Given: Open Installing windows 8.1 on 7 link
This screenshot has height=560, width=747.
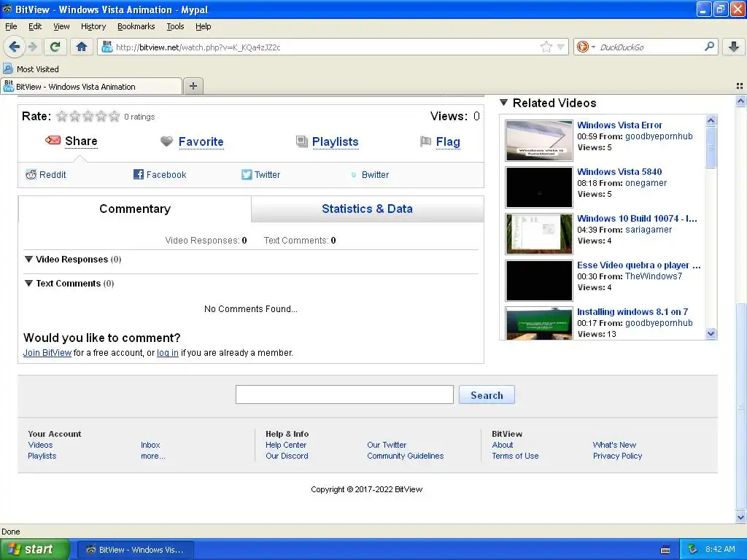Looking at the screenshot, I should coord(632,311).
